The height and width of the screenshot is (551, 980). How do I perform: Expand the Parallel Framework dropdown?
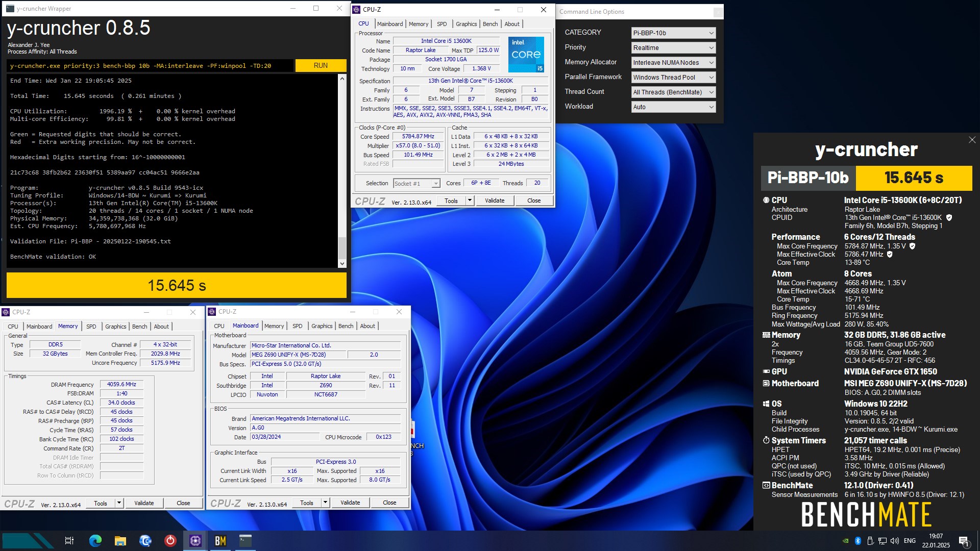(673, 77)
